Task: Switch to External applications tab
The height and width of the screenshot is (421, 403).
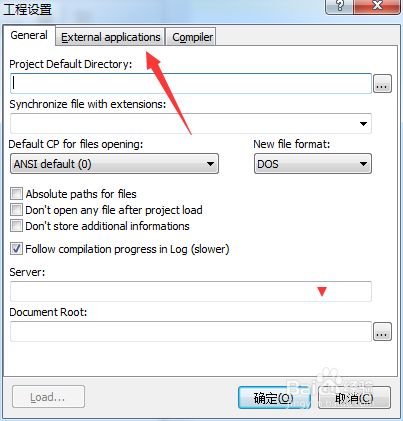Action: click(111, 37)
